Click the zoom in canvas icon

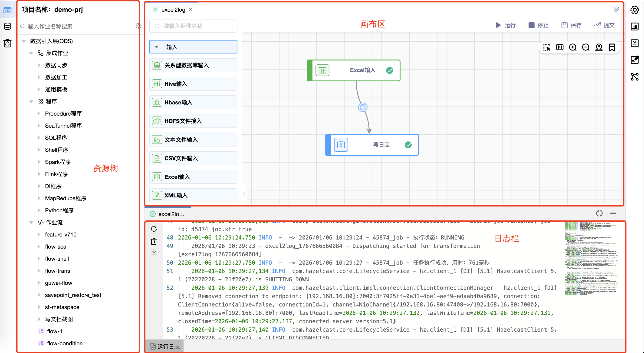pos(572,47)
